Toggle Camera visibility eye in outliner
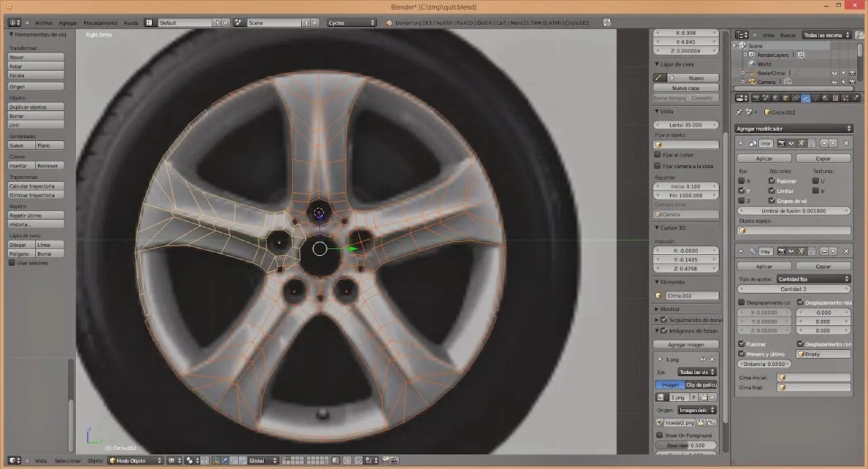Image resolution: width=868 pixels, height=469 pixels. [835, 82]
